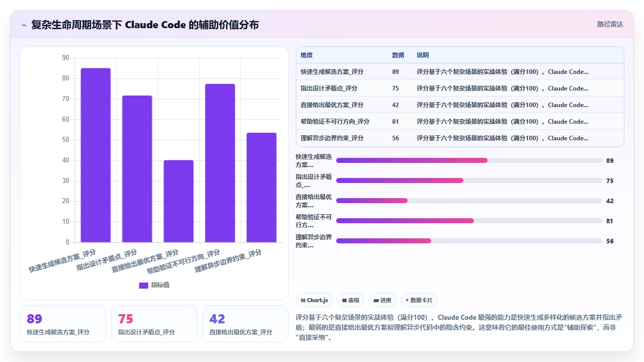Click the 直接给出最优方案_评分 bar in chart

point(179,201)
